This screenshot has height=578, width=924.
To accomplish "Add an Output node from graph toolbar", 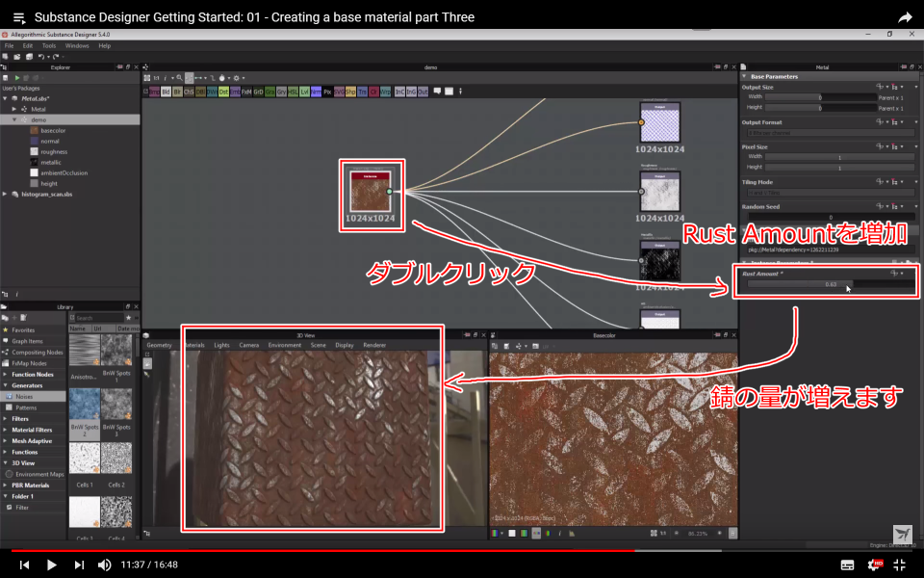I will (423, 92).
